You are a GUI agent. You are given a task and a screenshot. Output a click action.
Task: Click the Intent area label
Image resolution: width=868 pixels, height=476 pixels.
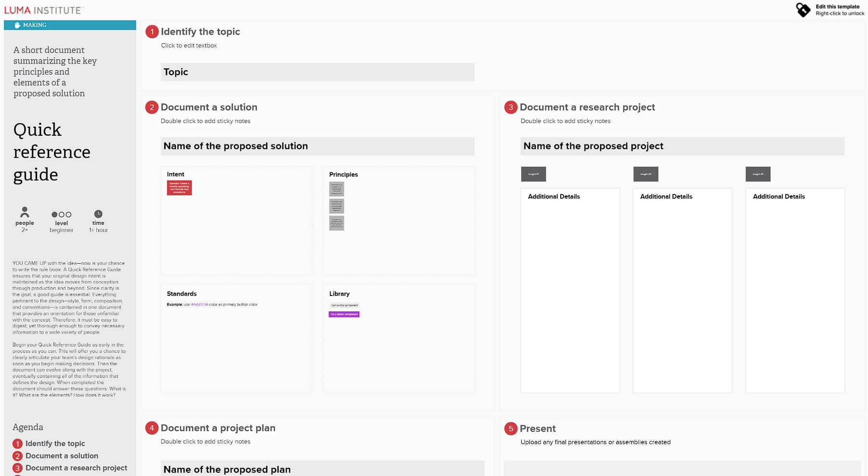coord(175,174)
